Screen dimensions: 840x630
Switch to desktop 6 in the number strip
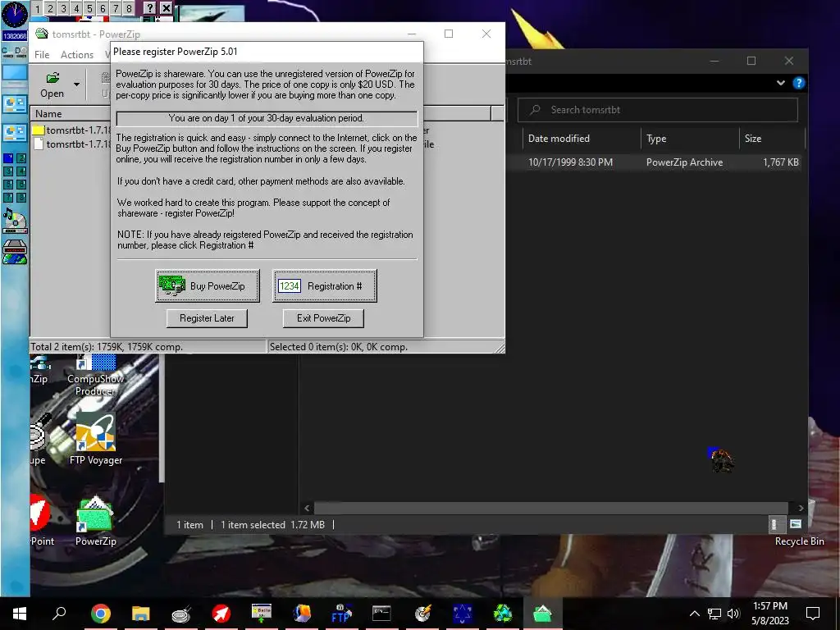[x=103, y=8]
